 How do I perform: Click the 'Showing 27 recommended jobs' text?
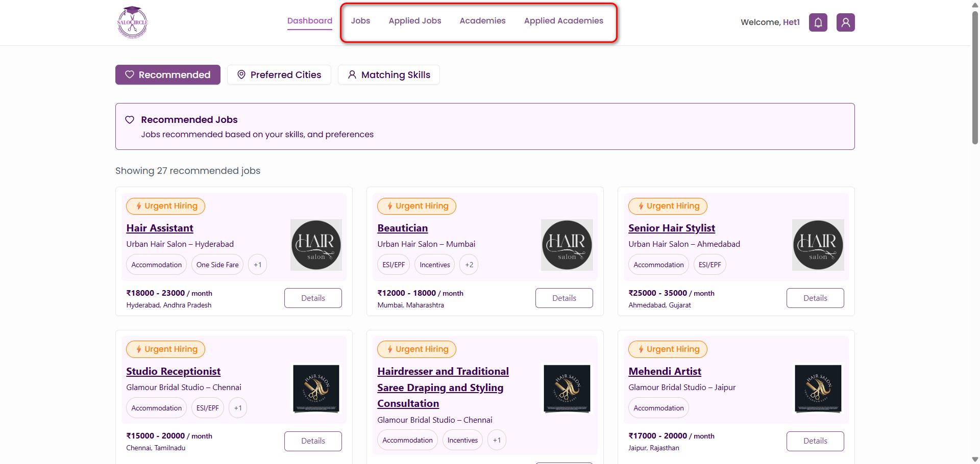[x=188, y=171]
